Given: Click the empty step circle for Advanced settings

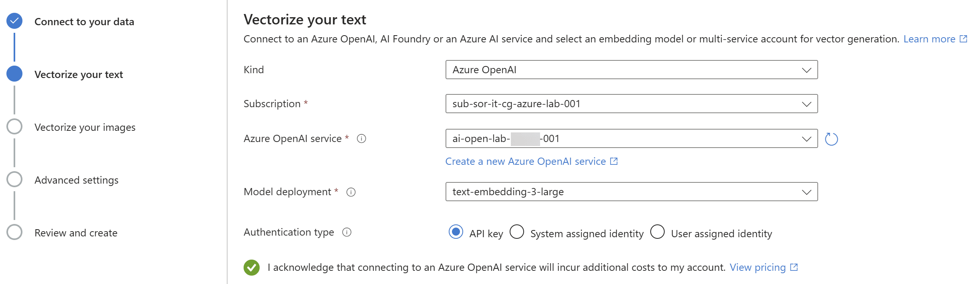Looking at the screenshot, I should point(14,179).
